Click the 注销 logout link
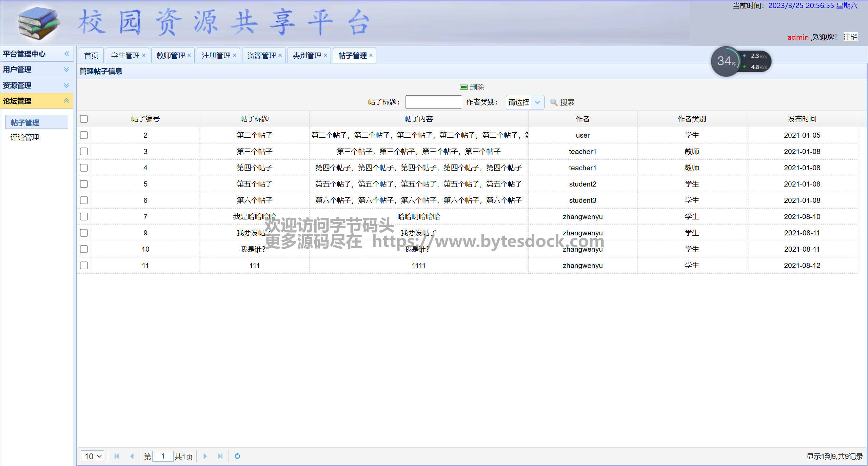 click(x=850, y=37)
